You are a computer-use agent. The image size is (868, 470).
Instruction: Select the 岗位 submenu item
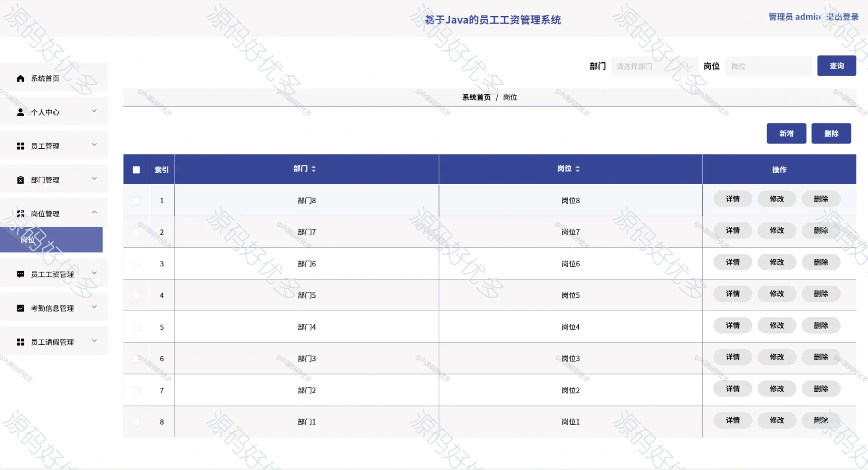(x=27, y=239)
